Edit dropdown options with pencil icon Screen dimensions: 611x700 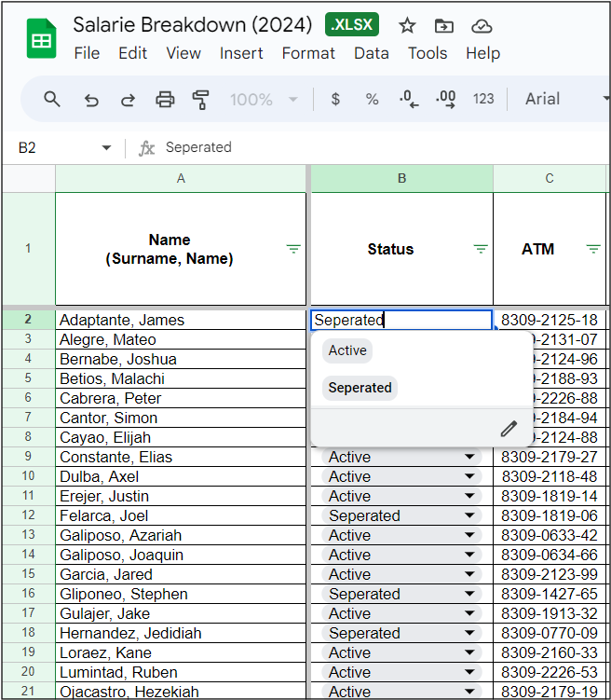(509, 429)
